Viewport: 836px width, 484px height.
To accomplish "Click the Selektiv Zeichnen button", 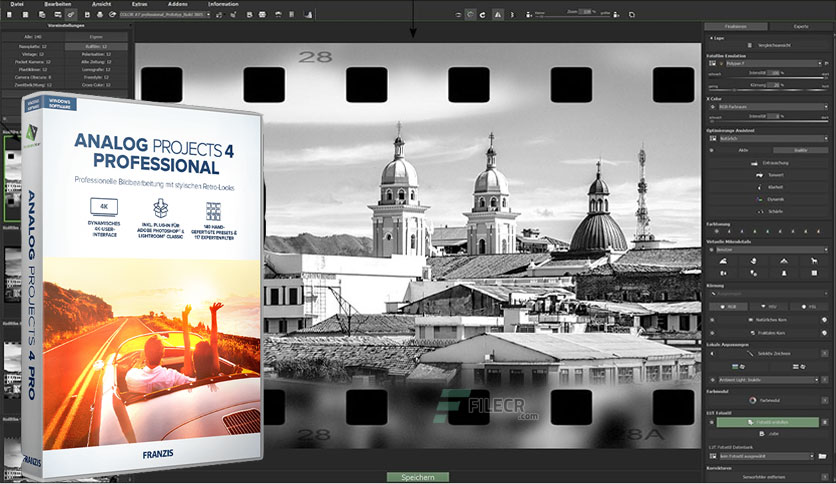I will [x=768, y=353].
